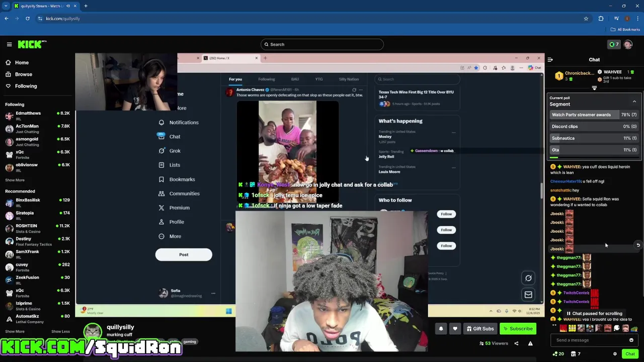
Task: Open Grok floating icon in X
Action: (528, 278)
